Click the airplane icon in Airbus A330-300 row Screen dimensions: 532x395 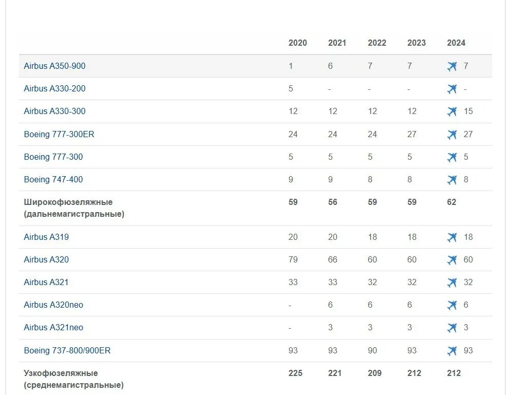(x=452, y=111)
